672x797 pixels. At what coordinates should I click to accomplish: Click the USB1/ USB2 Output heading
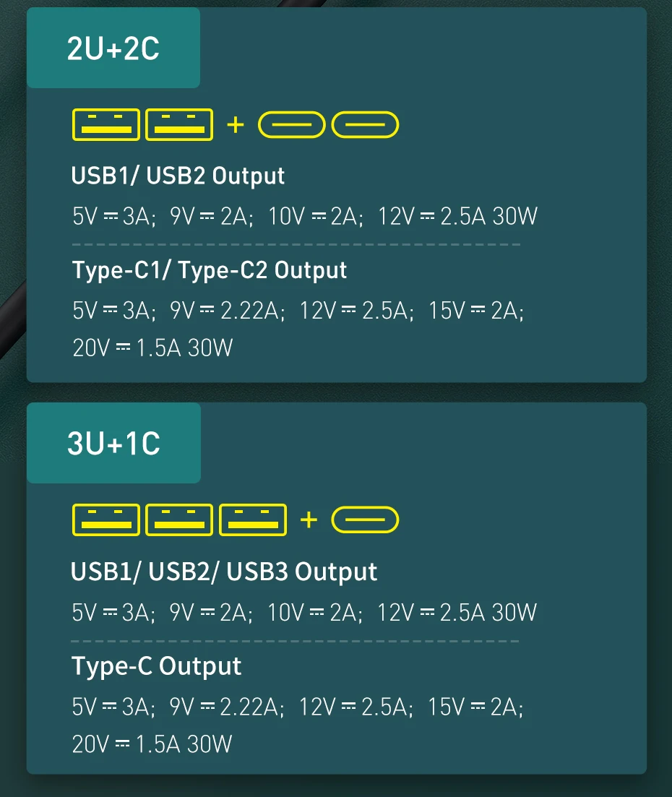coord(178,176)
